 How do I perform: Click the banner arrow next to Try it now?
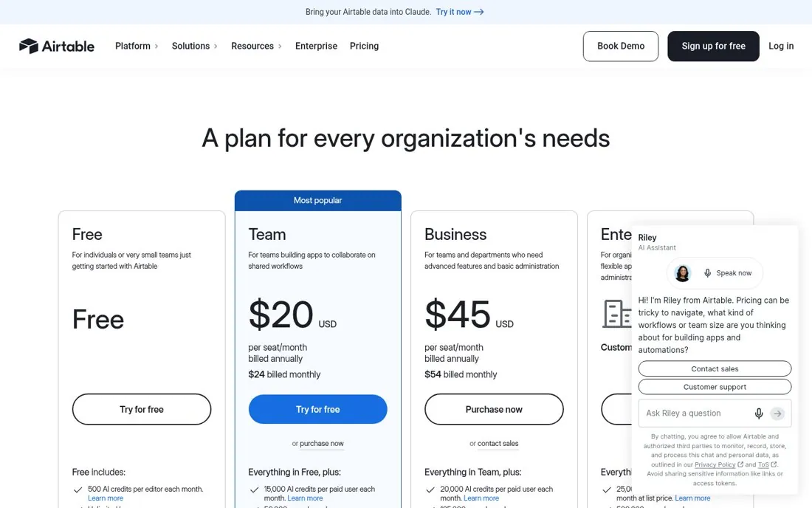coord(479,12)
